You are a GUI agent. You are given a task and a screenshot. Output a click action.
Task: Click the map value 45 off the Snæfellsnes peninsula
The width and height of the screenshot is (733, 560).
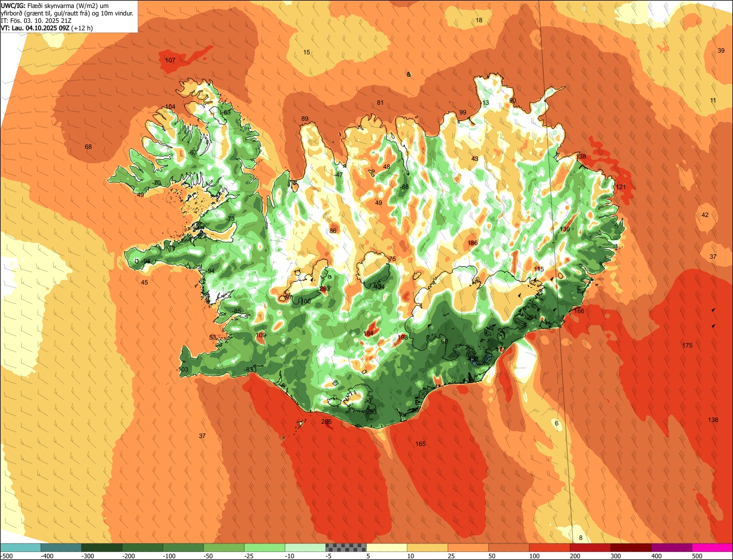[144, 282]
